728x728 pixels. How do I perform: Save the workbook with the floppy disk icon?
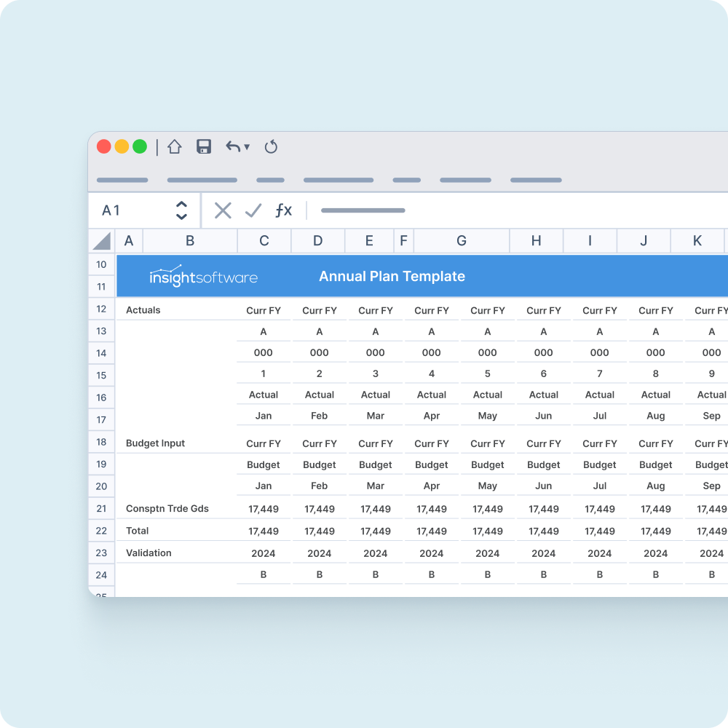pyautogui.click(x=203, y=146)
